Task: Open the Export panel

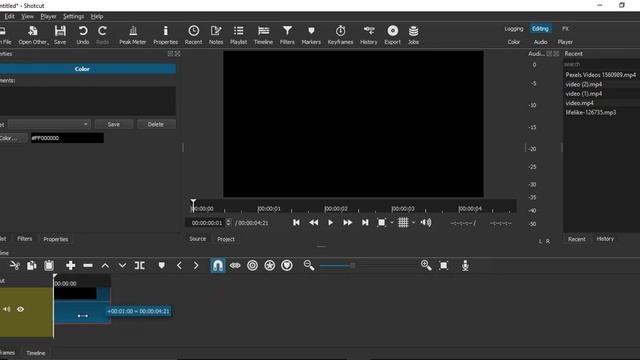Action: [393, 35]
